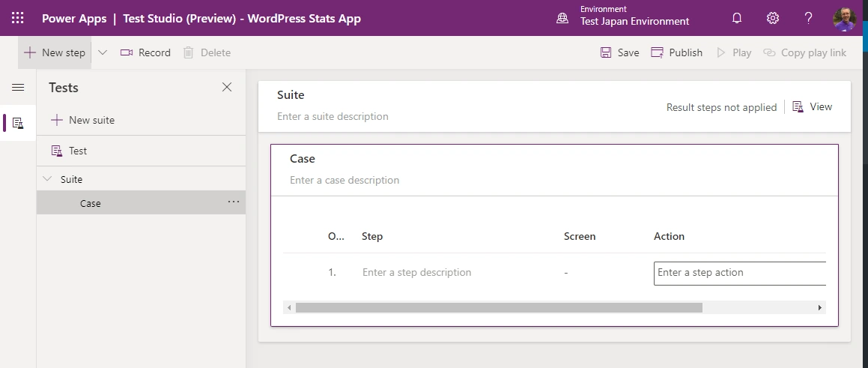Click the horizontal scrollbar right arrow

pyautogui.click(x=820, y=307)
